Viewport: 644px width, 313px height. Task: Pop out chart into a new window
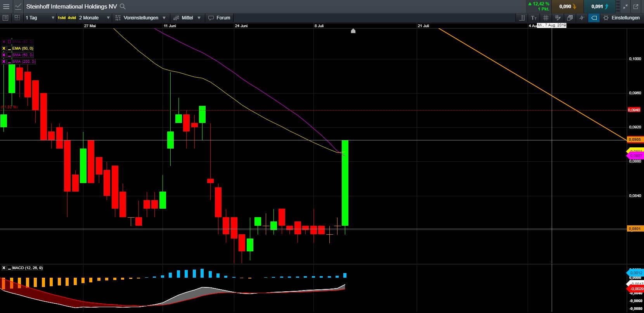point(636,7)
